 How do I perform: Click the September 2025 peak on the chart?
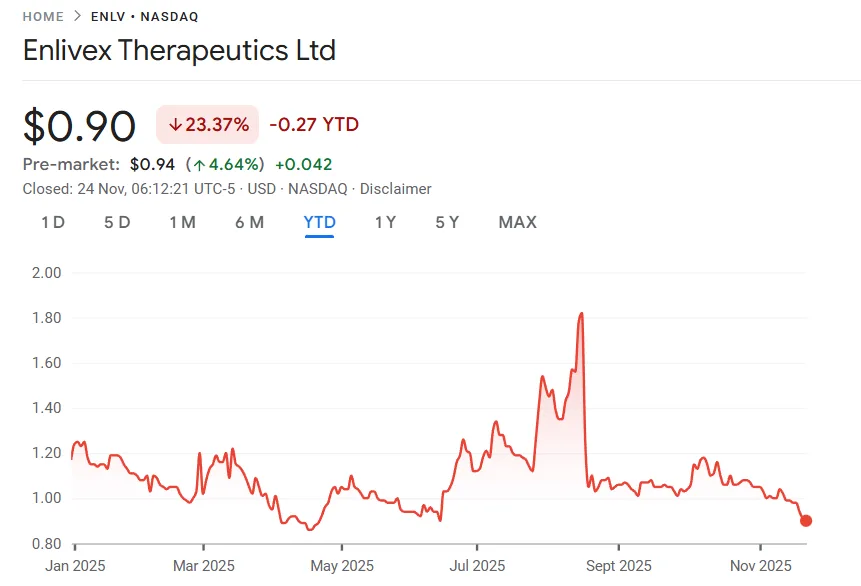tap(581, 314)
